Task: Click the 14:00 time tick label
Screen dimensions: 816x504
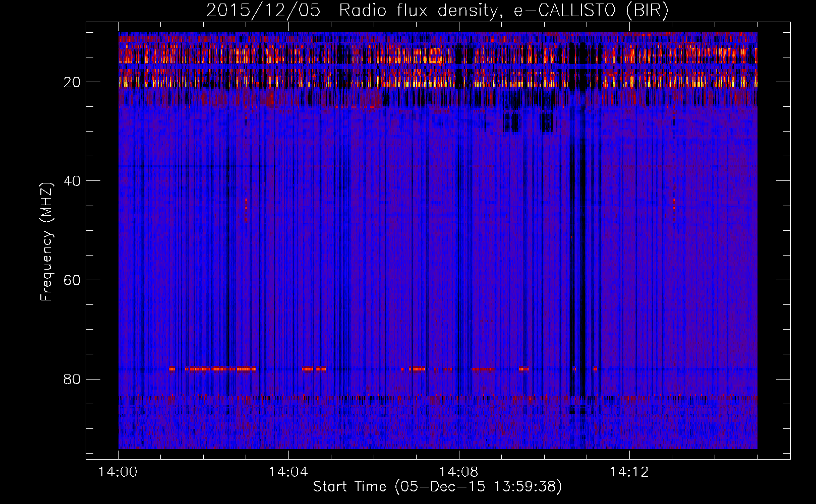Action: tap(118, 472)
